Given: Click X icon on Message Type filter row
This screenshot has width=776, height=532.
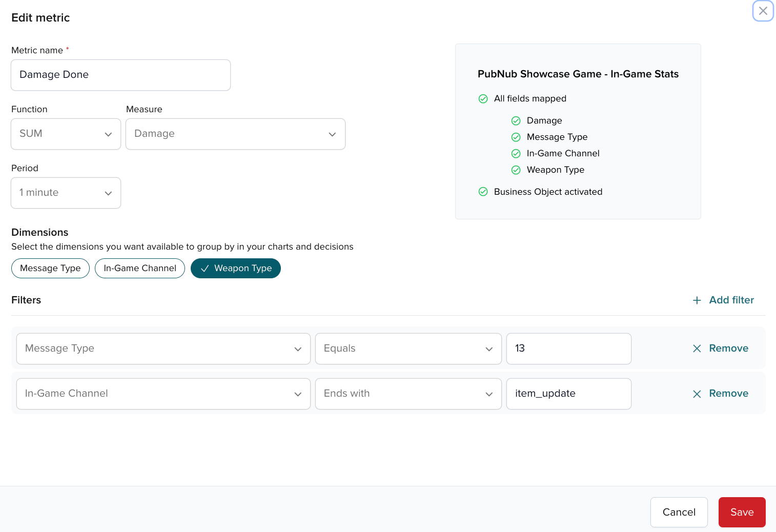Looking at the screenshot, I should pos(697,349).
